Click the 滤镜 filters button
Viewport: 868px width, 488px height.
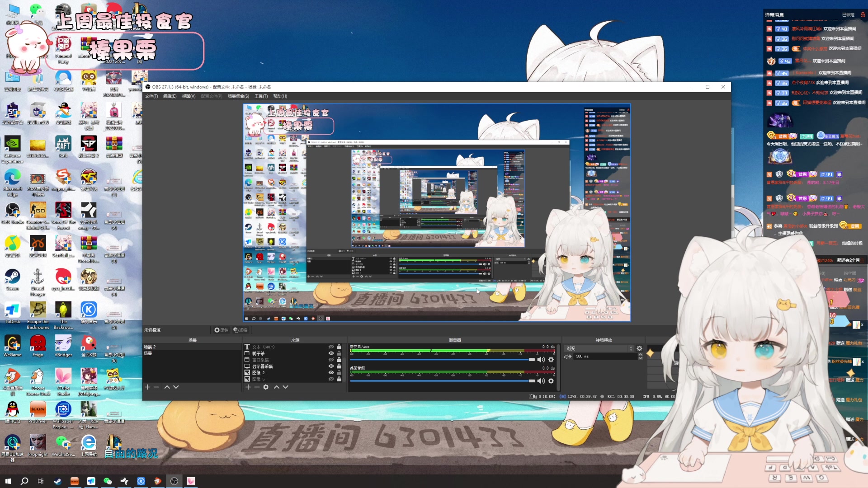(241, 330)
